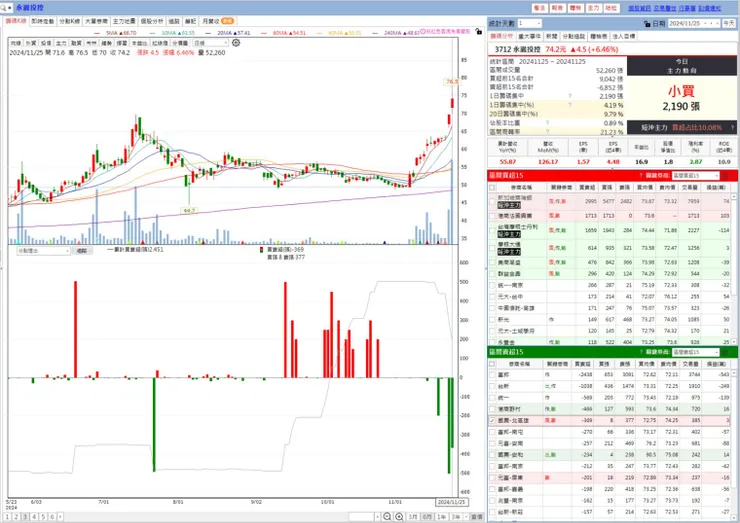Click the help icon in the 區間買超15 header
The width and height of the screenshot is (740, 523).
point(640,176)
